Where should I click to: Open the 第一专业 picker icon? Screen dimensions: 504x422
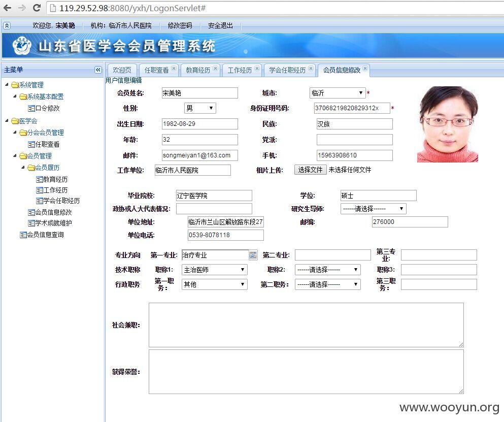pos(253,255)
